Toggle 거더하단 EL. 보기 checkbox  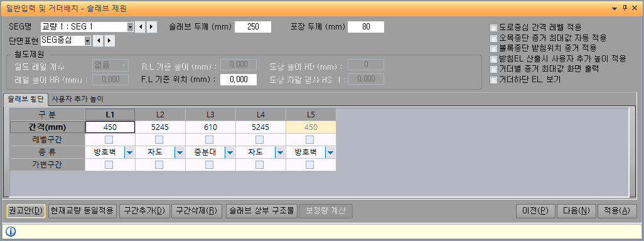point(494,80)
